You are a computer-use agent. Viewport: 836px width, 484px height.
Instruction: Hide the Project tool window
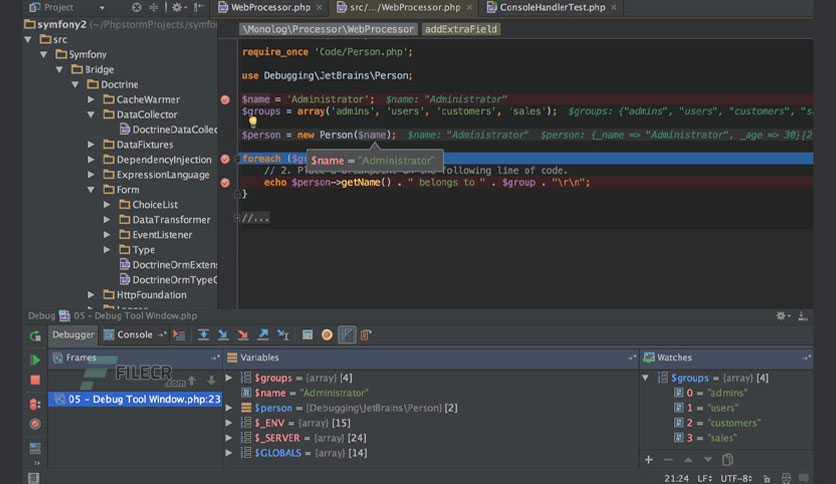click(x=199, y=7)
